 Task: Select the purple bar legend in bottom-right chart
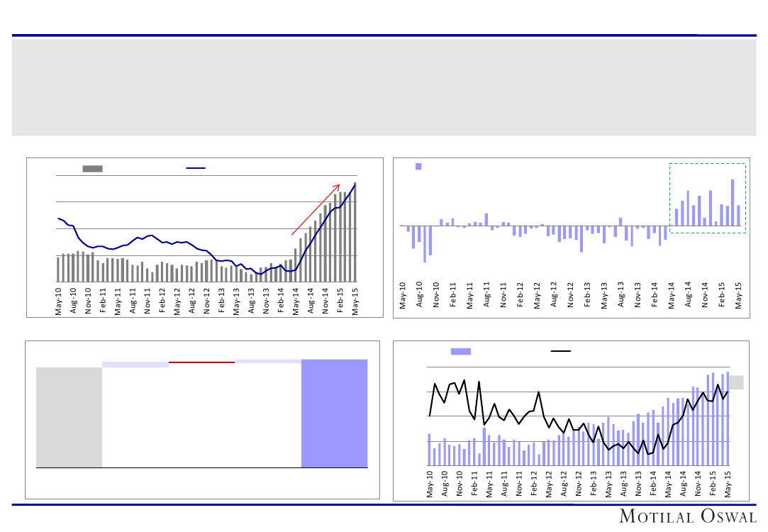pos(461,351)
